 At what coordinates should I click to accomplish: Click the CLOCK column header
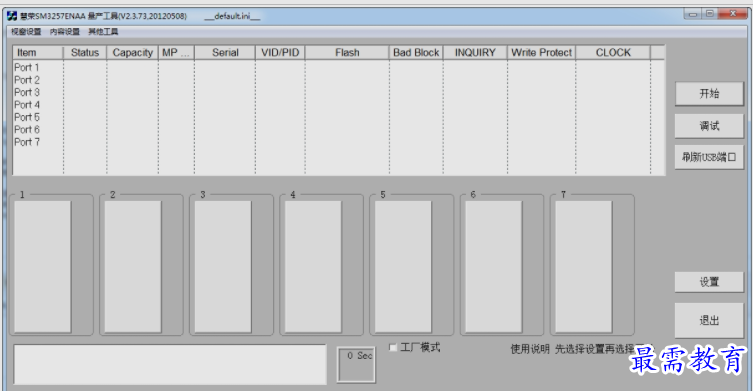[613, 52]
